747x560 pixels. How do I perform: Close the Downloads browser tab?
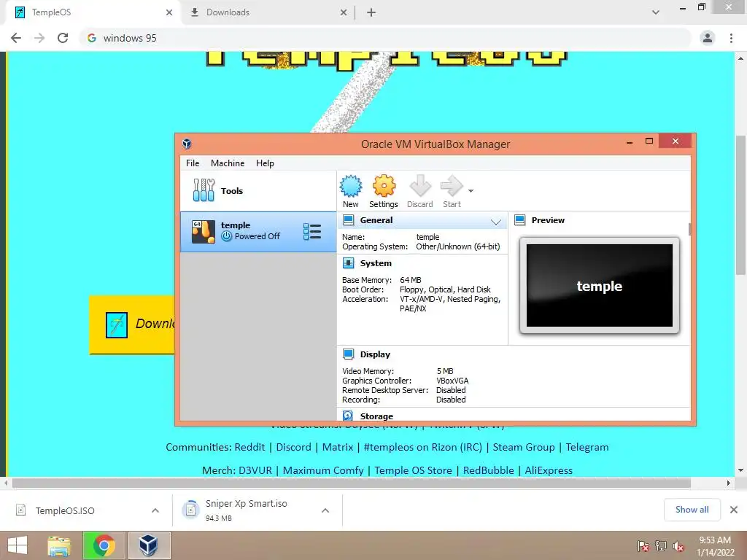pyautogui.click(x=344, y=12)
